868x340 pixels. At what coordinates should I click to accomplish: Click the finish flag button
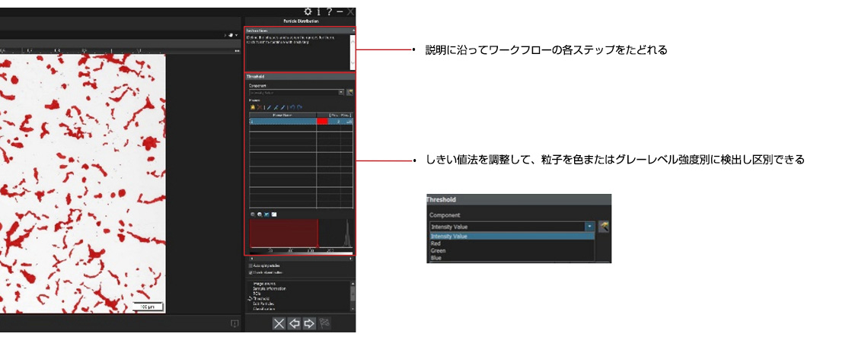[x=325, y=323]
